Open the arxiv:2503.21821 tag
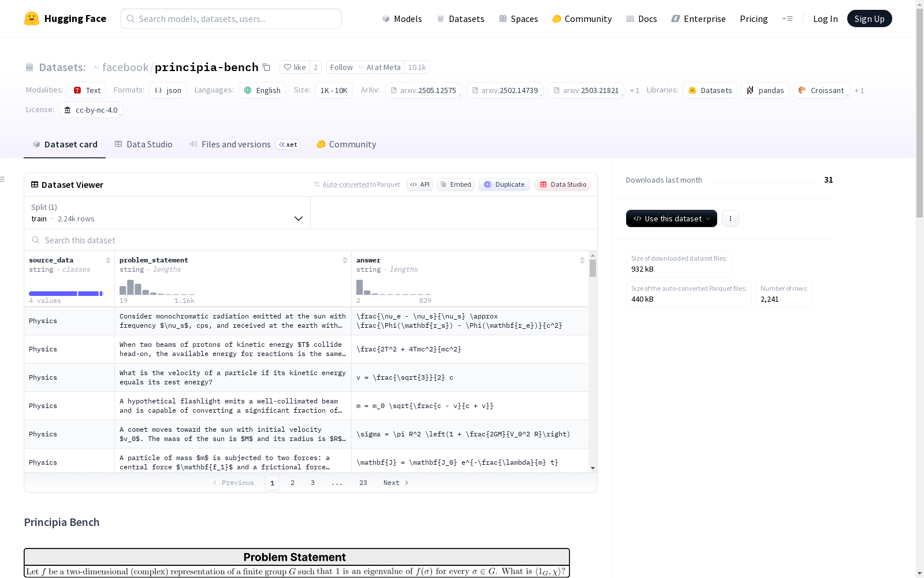 (x=586, y=90)
